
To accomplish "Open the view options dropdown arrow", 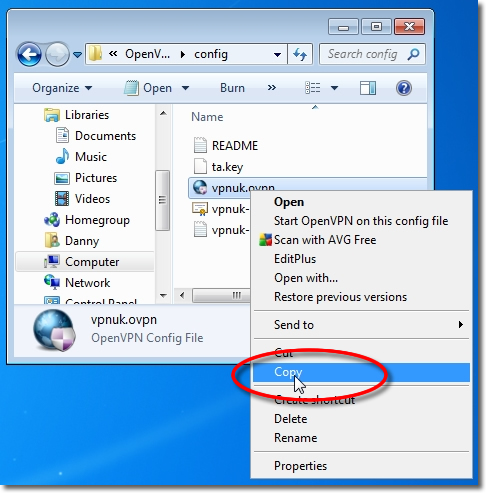I will [x=334, y=88].
